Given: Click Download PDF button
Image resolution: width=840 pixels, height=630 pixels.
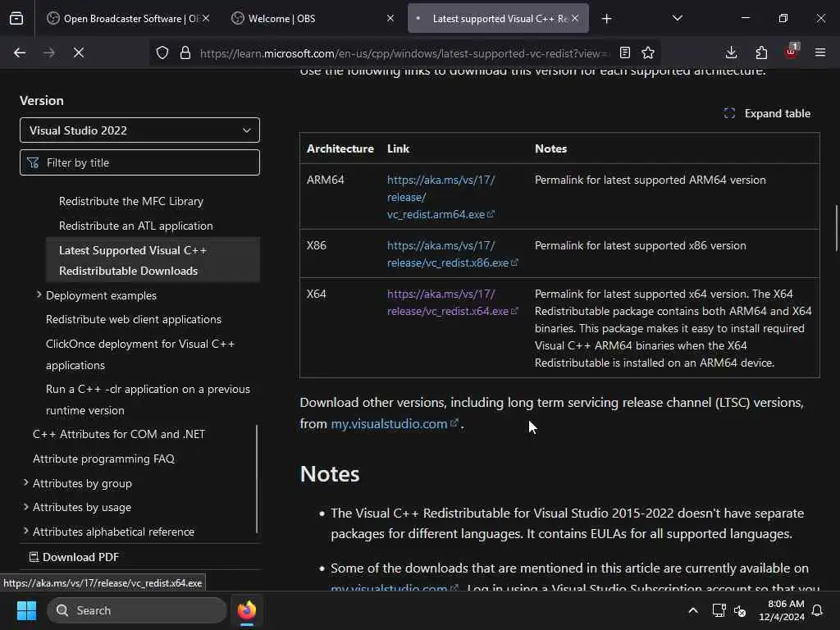Looking at the screenshot, I should coord(74,557).
